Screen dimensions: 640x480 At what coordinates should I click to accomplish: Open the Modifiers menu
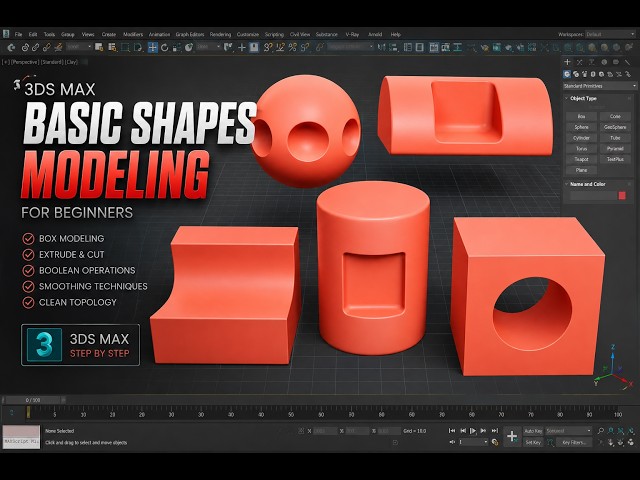[133, 34]
